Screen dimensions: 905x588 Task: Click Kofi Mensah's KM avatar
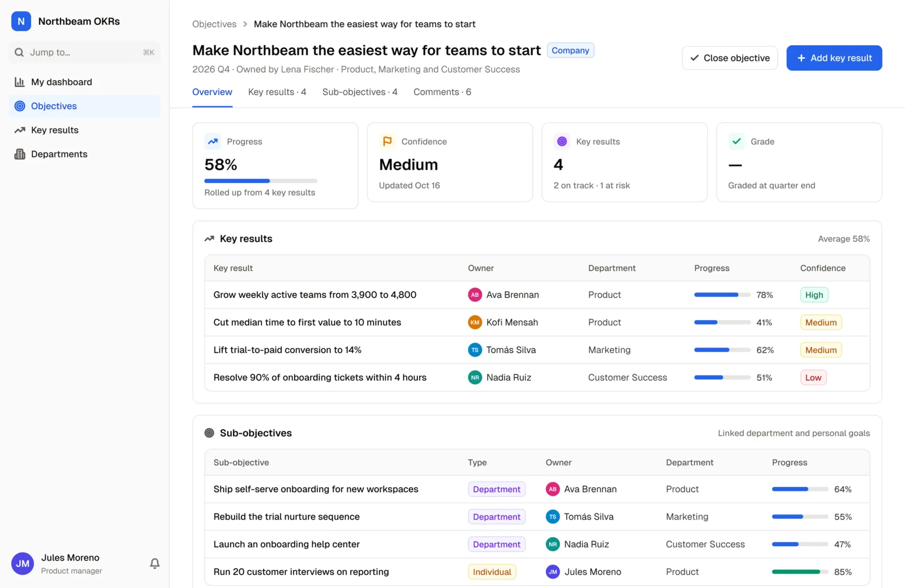(x=475, y=322)
